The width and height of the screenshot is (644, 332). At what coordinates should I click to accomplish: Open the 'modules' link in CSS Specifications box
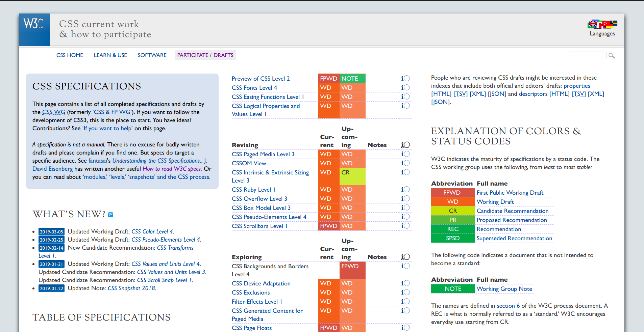point(95,177)
